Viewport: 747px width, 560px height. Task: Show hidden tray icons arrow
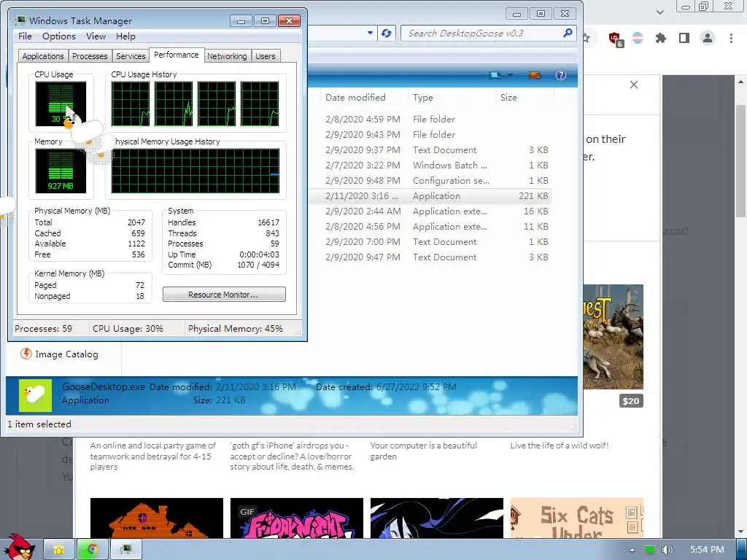point(632,550)
